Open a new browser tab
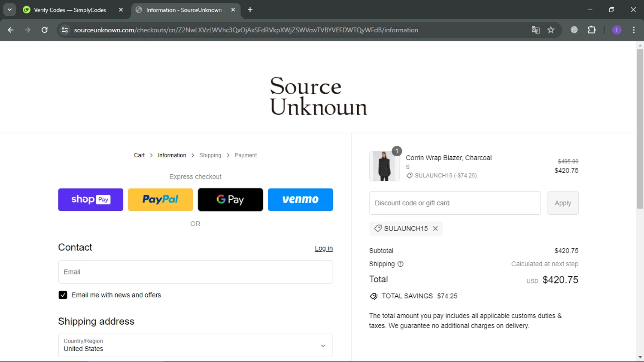The image size is (644, 362). pyautogui.click(x=250, y=10)
